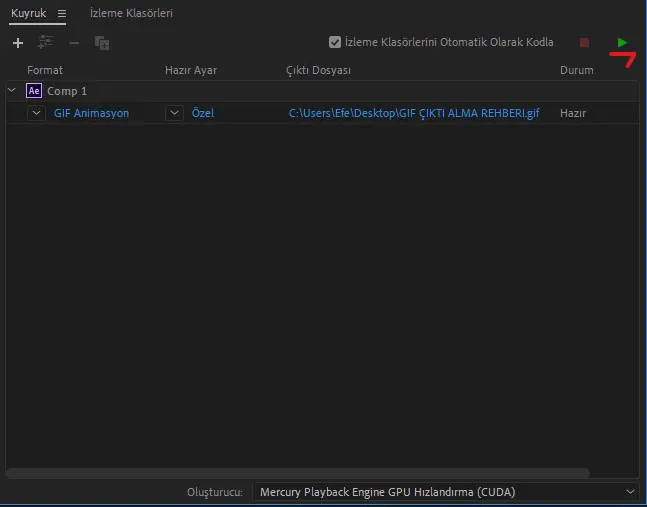Switch to the Kuyruk tab

click(28, 13)
